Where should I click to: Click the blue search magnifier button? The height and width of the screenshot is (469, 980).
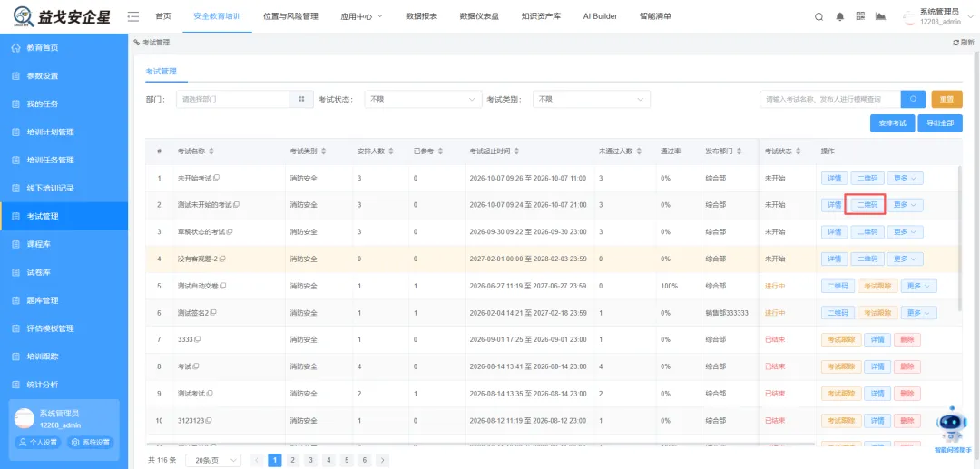coord(913,99)
